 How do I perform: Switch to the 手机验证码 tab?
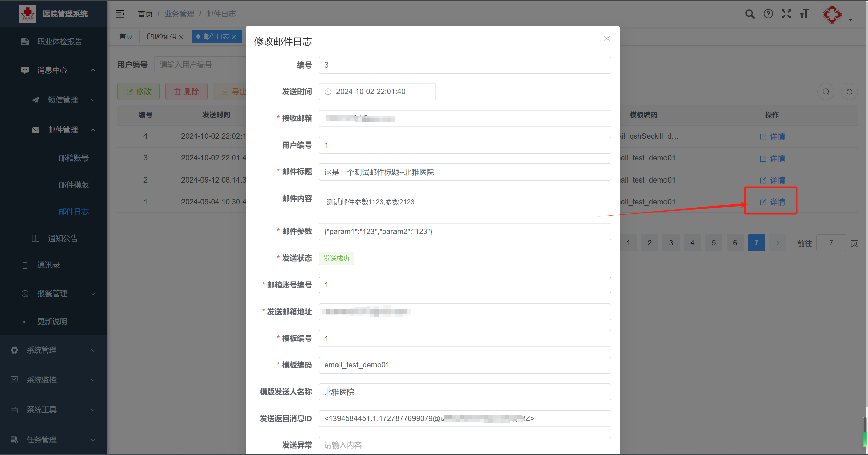click(x=160, y=37)
